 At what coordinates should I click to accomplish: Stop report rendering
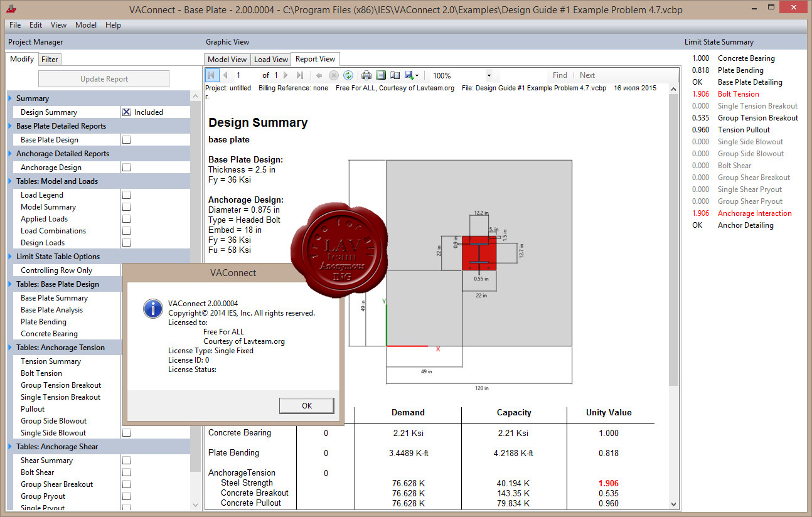tap(334, 75)
